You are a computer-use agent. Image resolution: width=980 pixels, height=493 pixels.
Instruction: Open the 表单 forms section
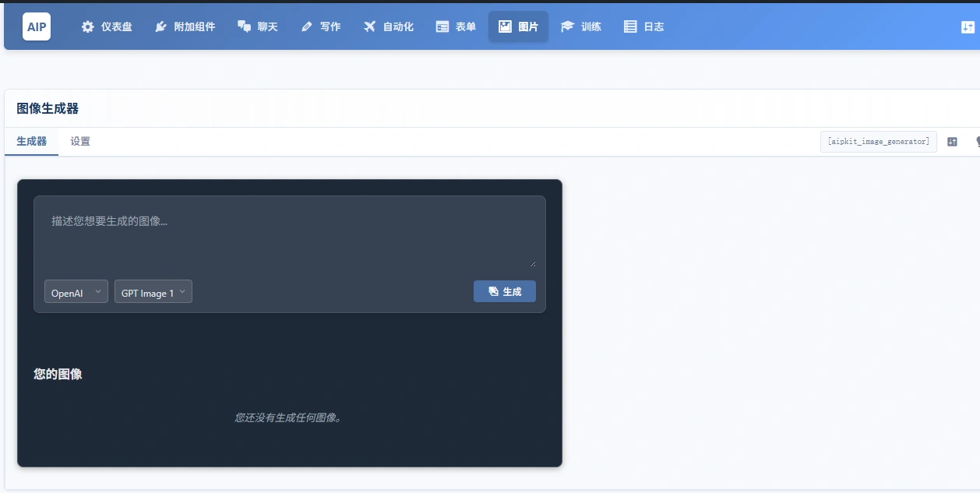coord(456,26)
